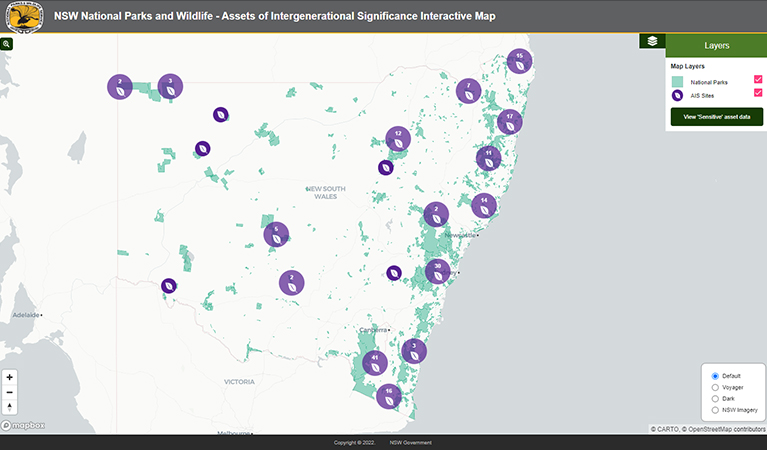
Task: Open the 12-site AIS cluster marker
Action: pos(398,139)
